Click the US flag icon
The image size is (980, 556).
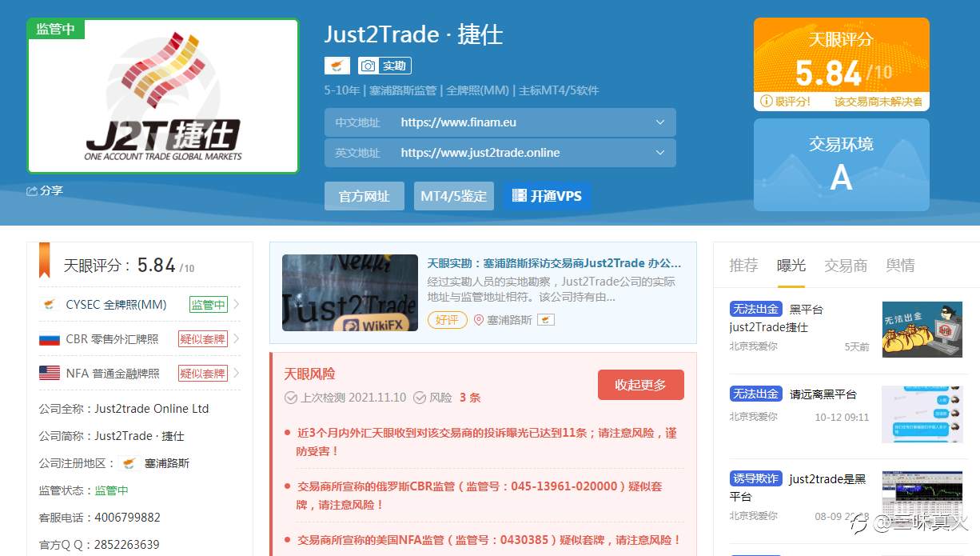(50, 374)
